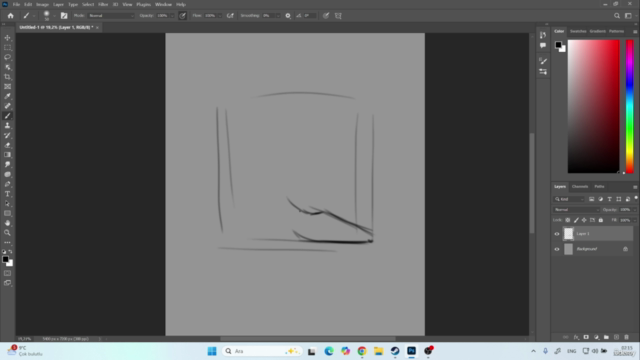Screen dimensions: 640x360
Task: Select the Hand tool
Action: point(7,223)
